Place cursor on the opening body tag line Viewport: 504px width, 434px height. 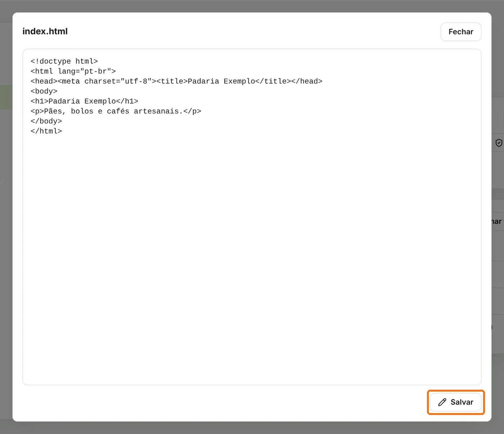pyautogui.click(x=44, y=91)
